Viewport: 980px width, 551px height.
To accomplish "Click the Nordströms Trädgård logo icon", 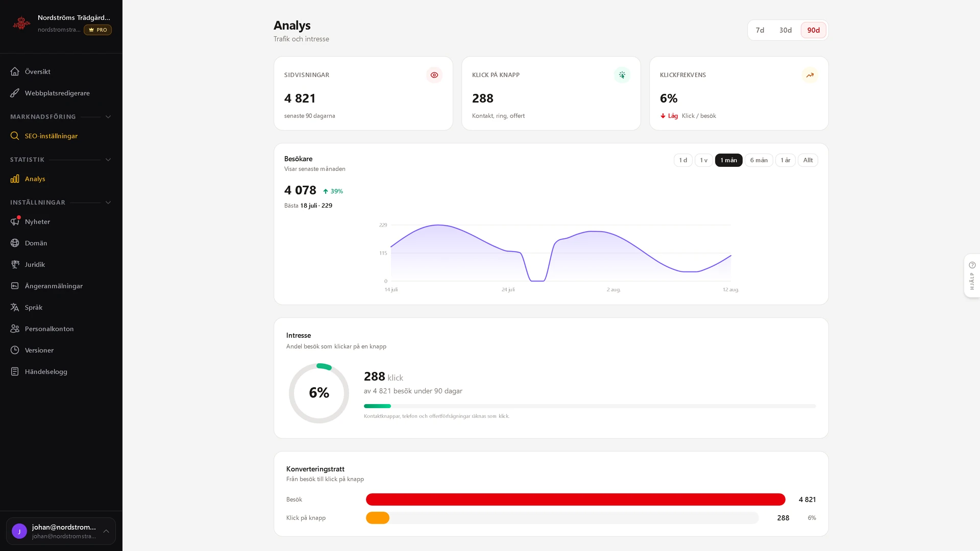I will (21, 23).
